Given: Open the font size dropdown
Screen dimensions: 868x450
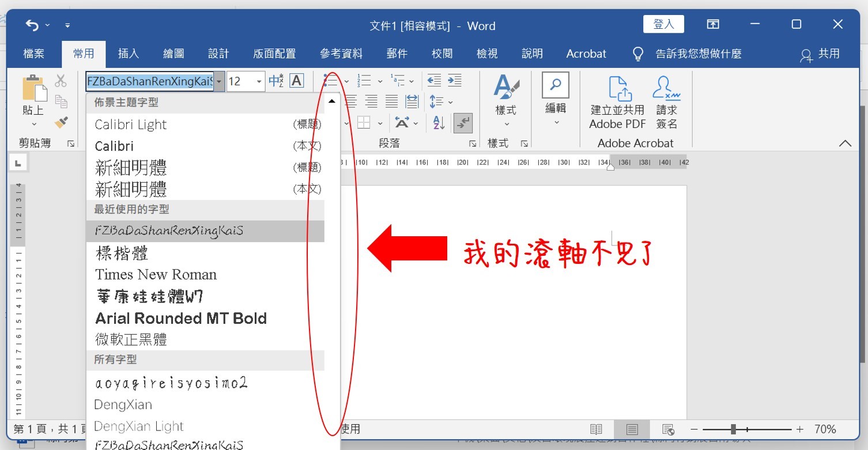Looking at the screenshot, I should point(259,81).
